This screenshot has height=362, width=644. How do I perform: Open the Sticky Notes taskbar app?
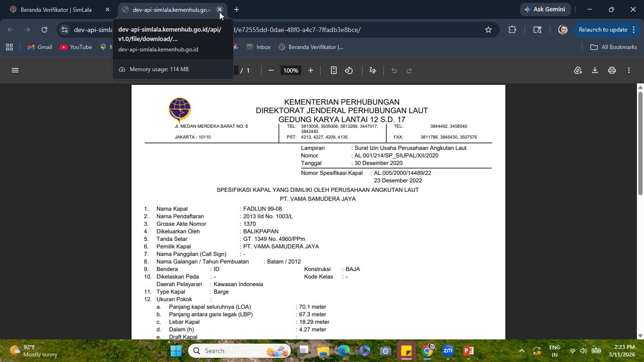click(x=406, y=351)
